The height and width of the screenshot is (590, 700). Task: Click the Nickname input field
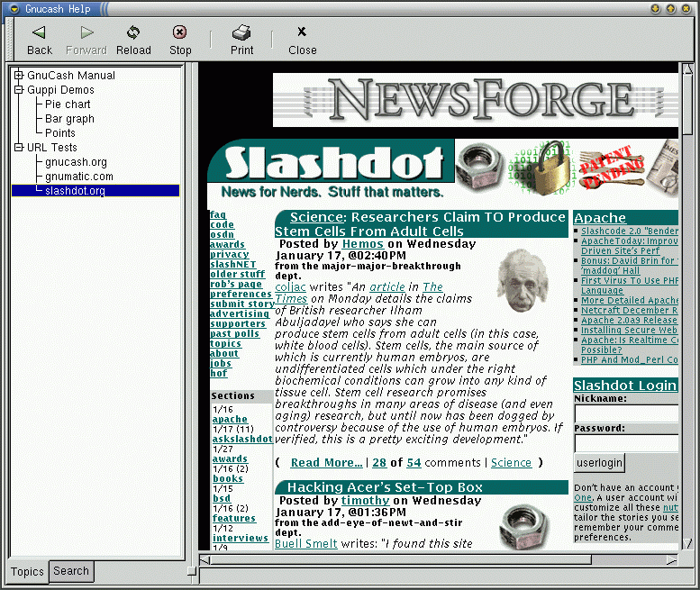pos(626,414)
